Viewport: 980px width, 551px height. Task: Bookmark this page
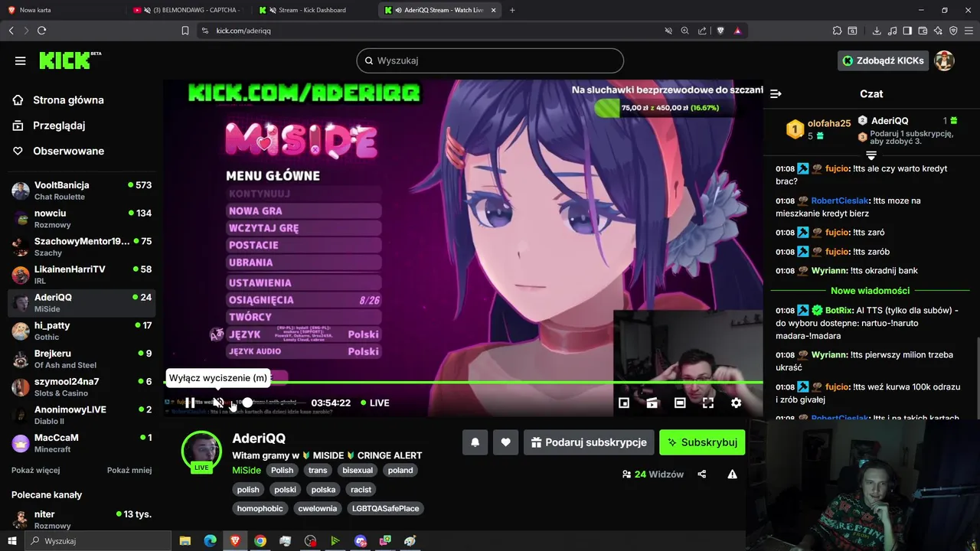185,31
